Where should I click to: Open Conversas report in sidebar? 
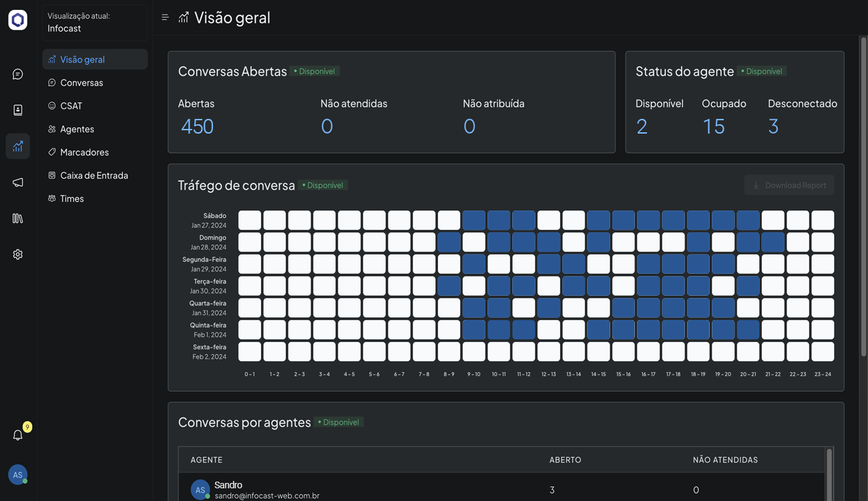[81, 83]
